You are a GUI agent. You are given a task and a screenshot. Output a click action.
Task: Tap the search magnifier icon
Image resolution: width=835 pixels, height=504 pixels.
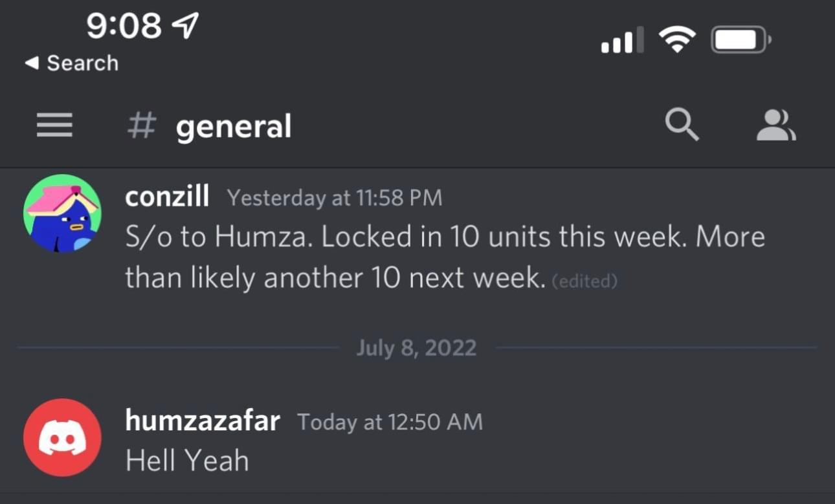tap(682, 124)
